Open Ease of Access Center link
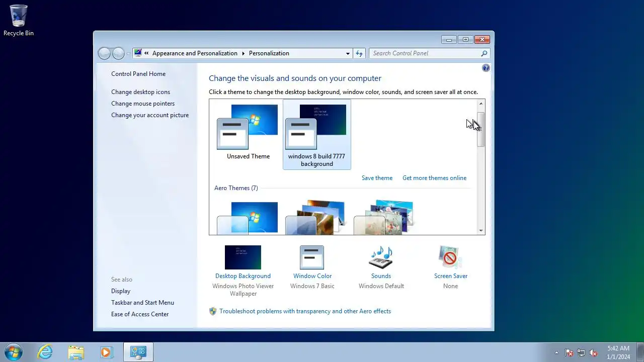 pyautogui.click(x=140, y=314)
